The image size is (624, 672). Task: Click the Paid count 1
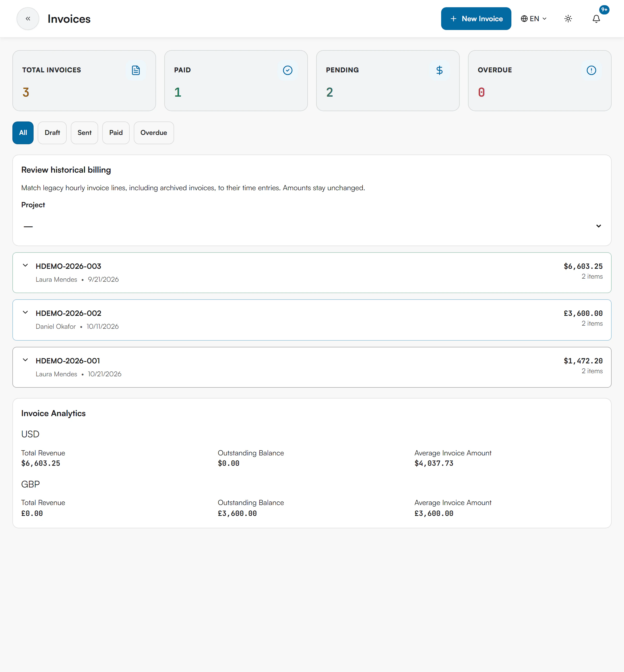178,92
